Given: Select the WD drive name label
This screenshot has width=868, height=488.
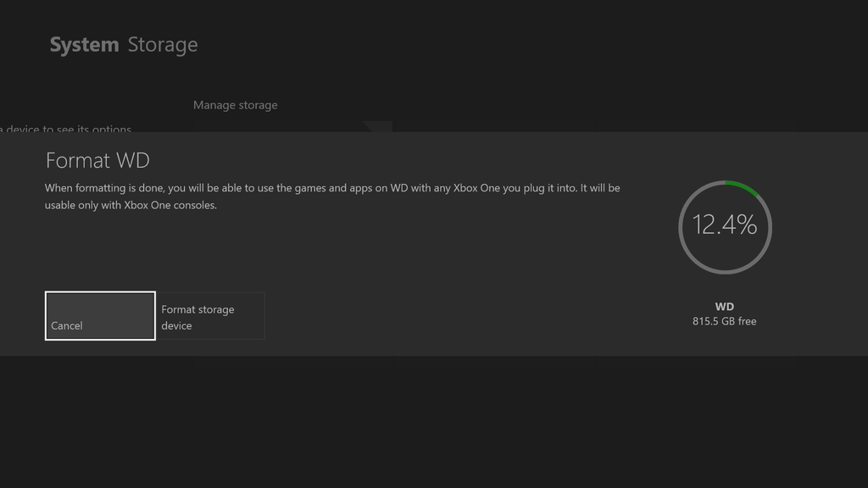Looking at the screenshot, I should (726, 306).
